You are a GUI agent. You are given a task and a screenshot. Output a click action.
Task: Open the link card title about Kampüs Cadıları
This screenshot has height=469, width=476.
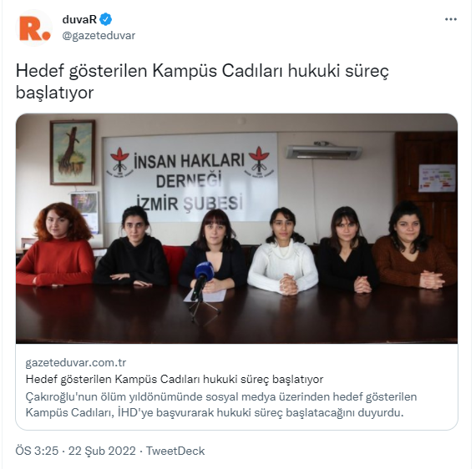click(175, 379)
